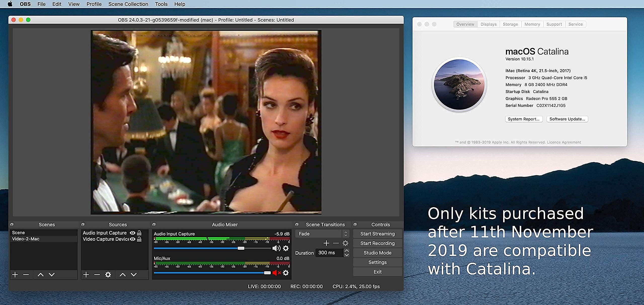Move scene up in Scenes list
644x305 pixels.
coord(41,275)
